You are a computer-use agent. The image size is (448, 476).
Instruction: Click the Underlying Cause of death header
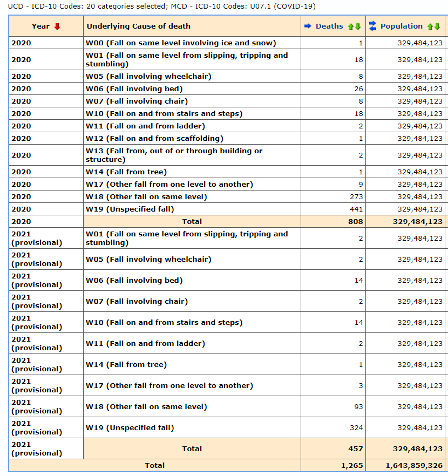click(138, 26)
